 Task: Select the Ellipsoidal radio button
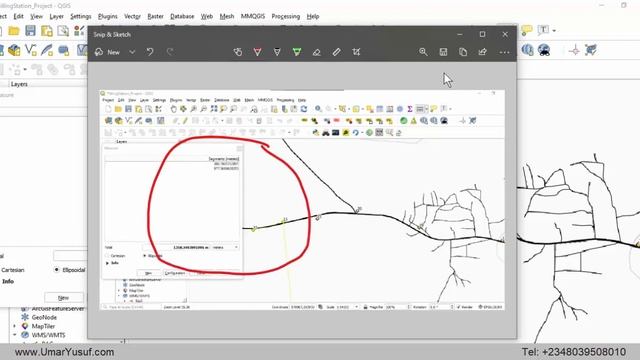coord(57,270)
